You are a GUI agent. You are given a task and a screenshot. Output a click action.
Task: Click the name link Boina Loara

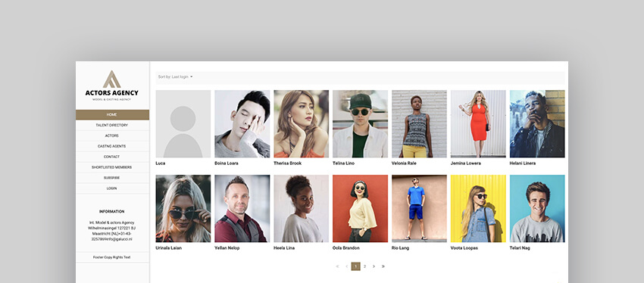coord(227,163)
